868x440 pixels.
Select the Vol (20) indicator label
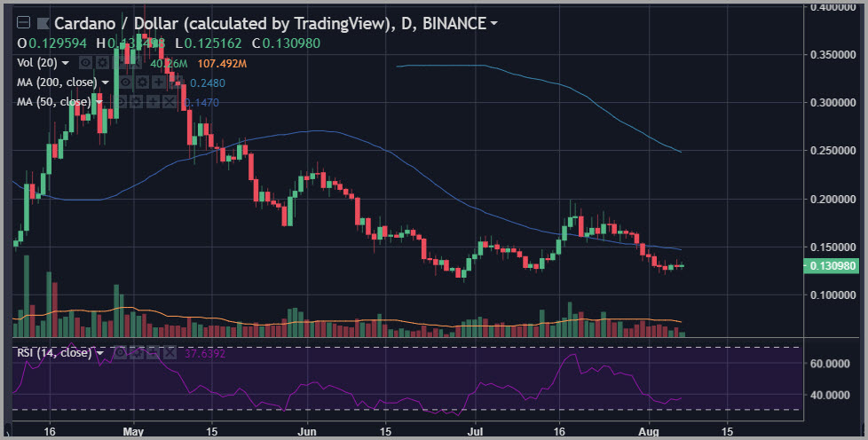tap(36, 63)
